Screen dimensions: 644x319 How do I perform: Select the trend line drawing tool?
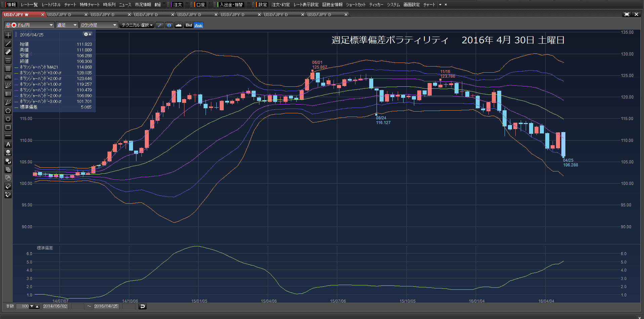(8, 43)
